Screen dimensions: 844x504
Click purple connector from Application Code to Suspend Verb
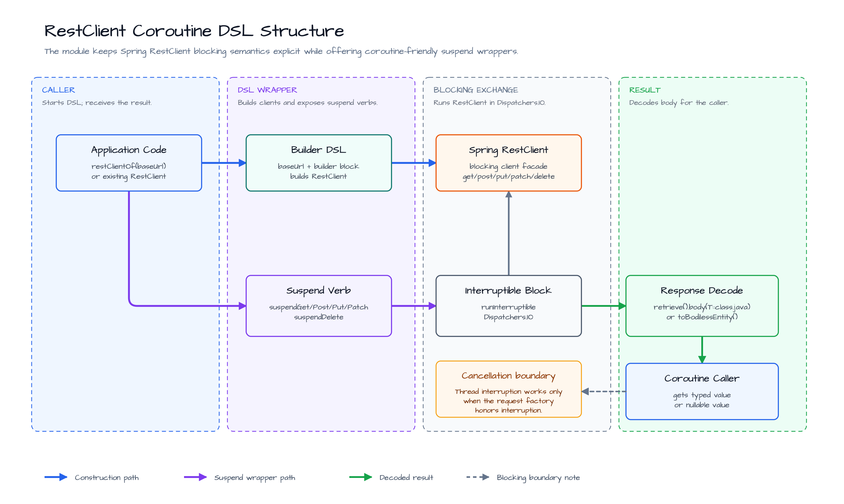click(129, 248)
